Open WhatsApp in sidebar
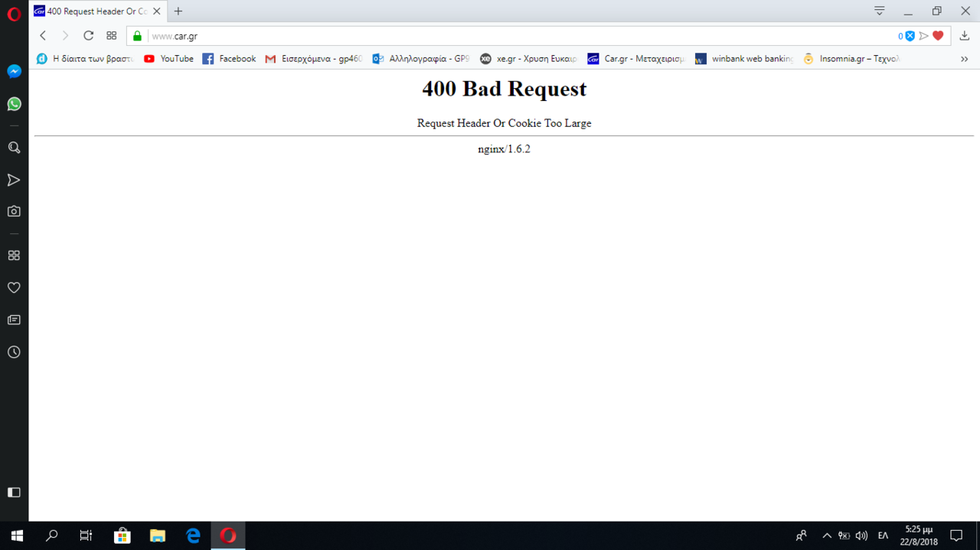Image resolution: width=980 pixels, height=550 pixels. (14, 104)
